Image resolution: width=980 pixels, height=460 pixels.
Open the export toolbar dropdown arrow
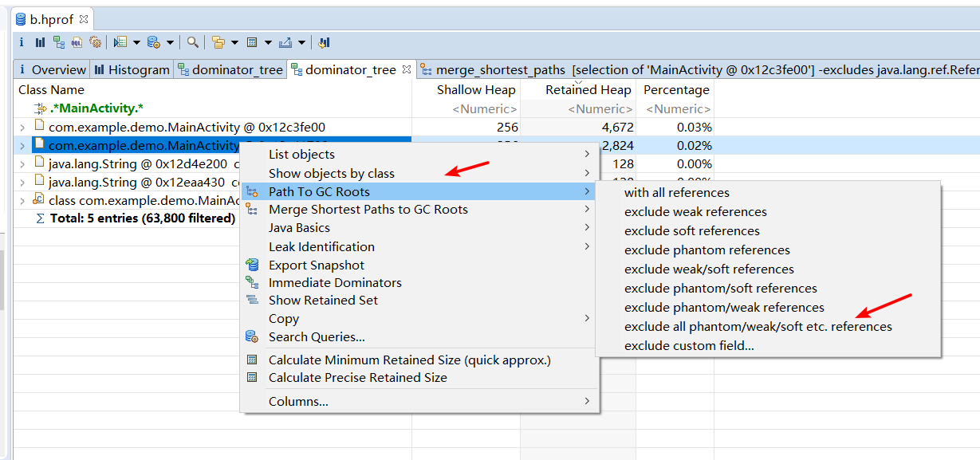coord(303,42)
